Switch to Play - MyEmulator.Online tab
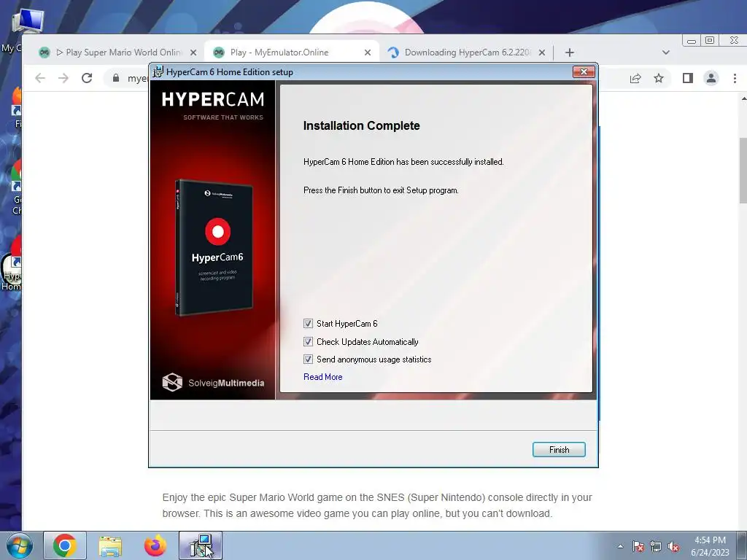The width and height of the screenshot is (747, 560). tap(292, 52)
